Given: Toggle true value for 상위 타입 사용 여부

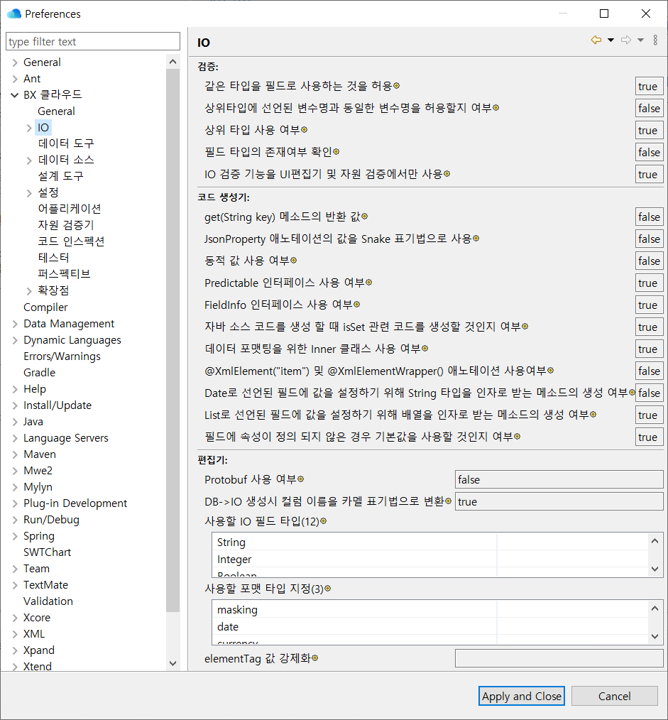Looking at the screenshot, I should click(648, 130).
